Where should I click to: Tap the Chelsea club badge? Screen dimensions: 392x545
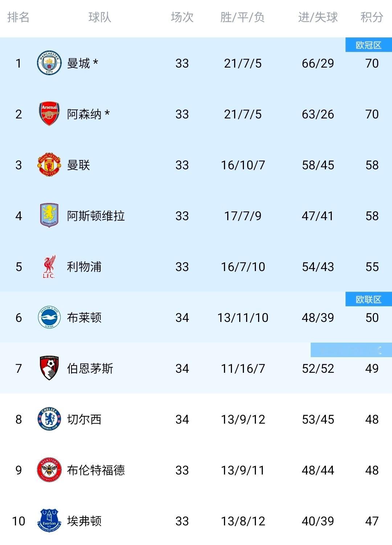[49, 419]
